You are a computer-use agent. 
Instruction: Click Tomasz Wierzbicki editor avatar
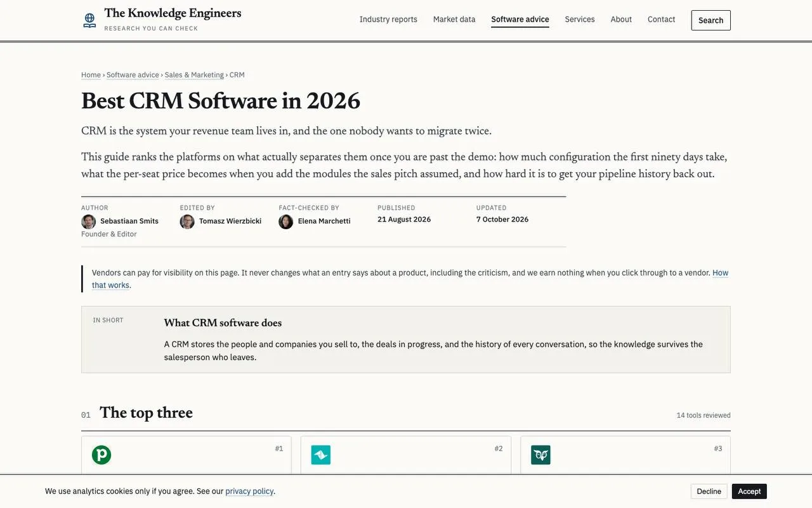point(187,222)
